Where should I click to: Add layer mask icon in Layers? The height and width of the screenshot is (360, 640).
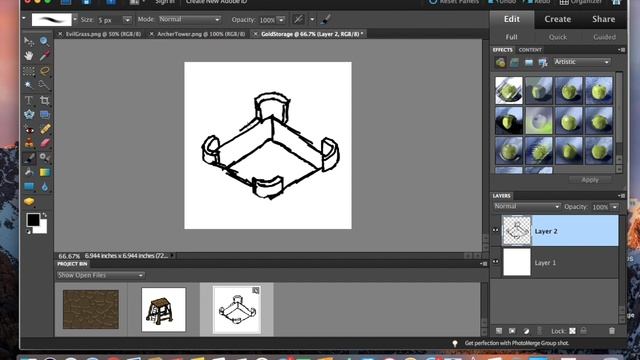[512, 331]
